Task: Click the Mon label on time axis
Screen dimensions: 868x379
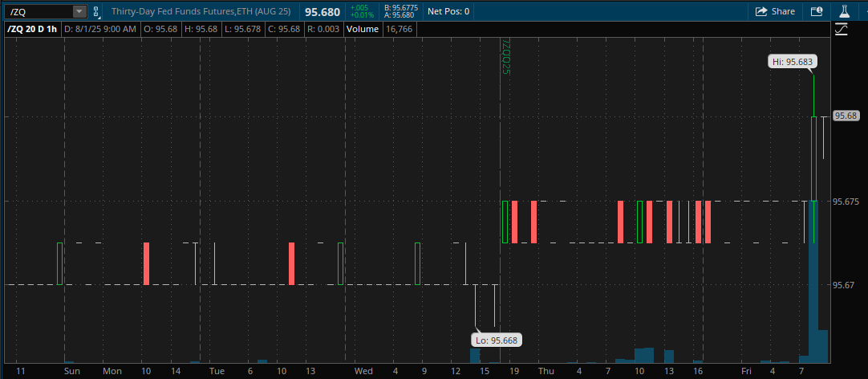Action: [x=112, y=371]
